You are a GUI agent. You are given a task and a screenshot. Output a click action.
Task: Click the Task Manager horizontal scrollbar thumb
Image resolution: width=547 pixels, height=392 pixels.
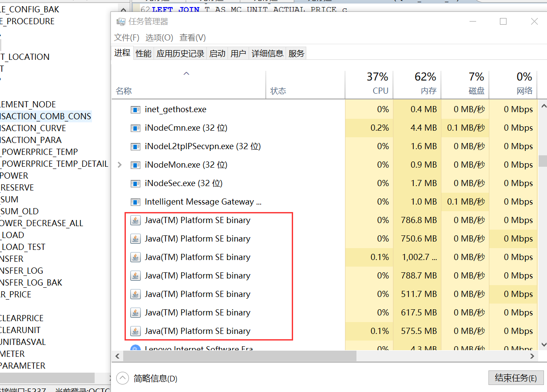[x=239, y=356]
